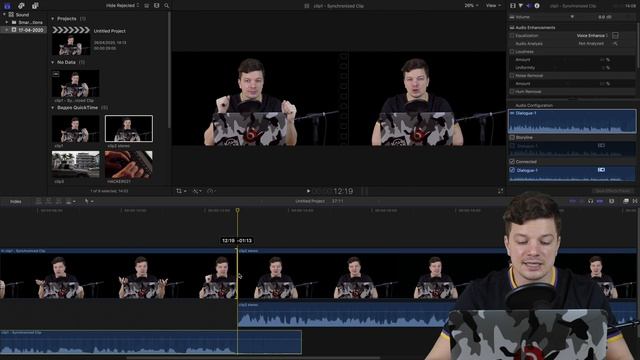Select the clip1 Synchronized Clip audio in timeline
The image size is (640, 360).
(151, 342)
